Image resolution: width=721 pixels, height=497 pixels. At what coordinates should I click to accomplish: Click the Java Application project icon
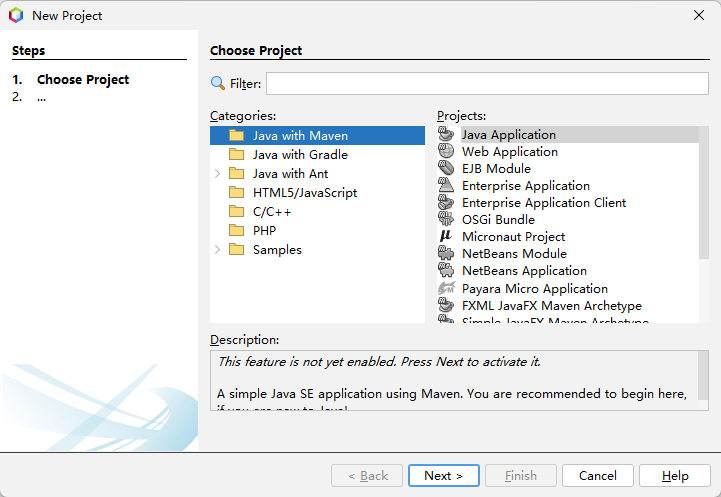(x=446, y=134)
